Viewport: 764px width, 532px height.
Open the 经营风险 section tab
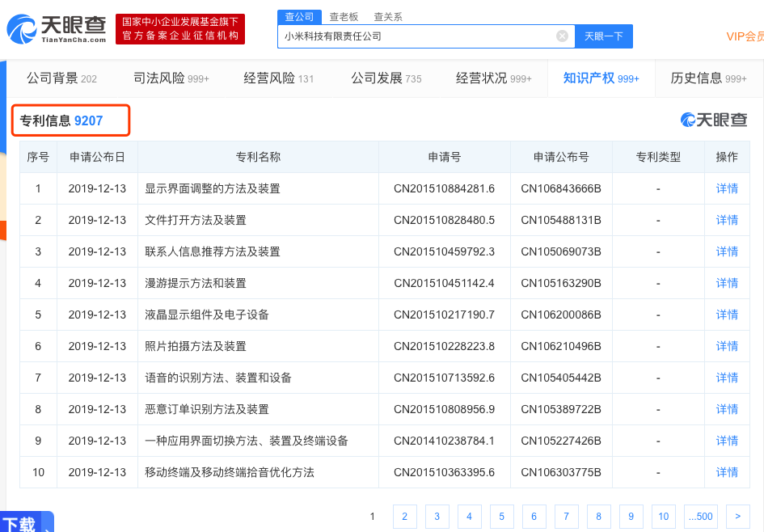click(279, 78)
